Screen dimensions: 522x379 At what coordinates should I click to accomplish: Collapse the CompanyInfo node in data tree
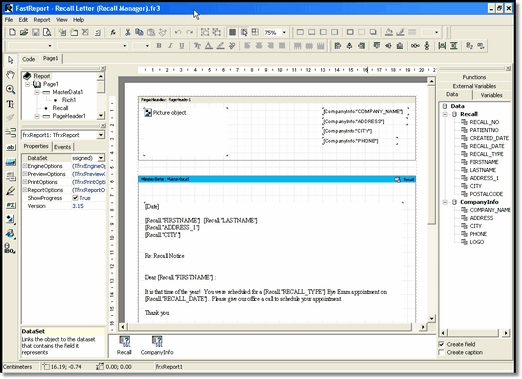click(x=445, y=202)
